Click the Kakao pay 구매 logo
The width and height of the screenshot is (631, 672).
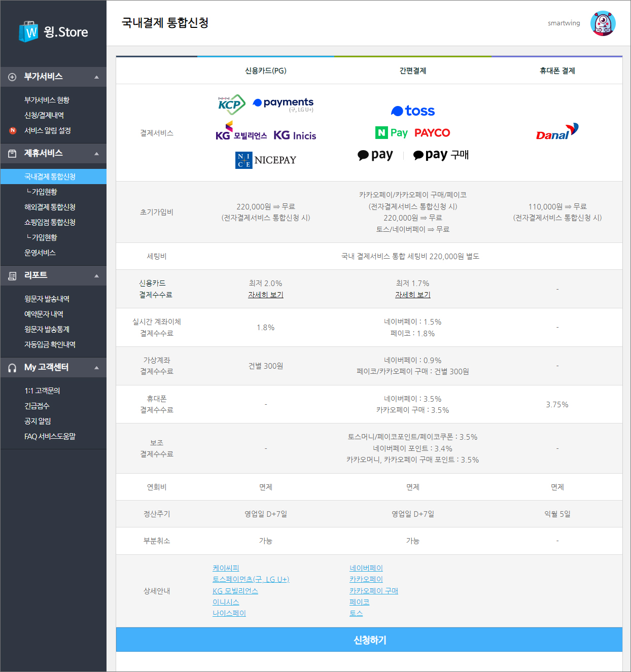[441, 155]
